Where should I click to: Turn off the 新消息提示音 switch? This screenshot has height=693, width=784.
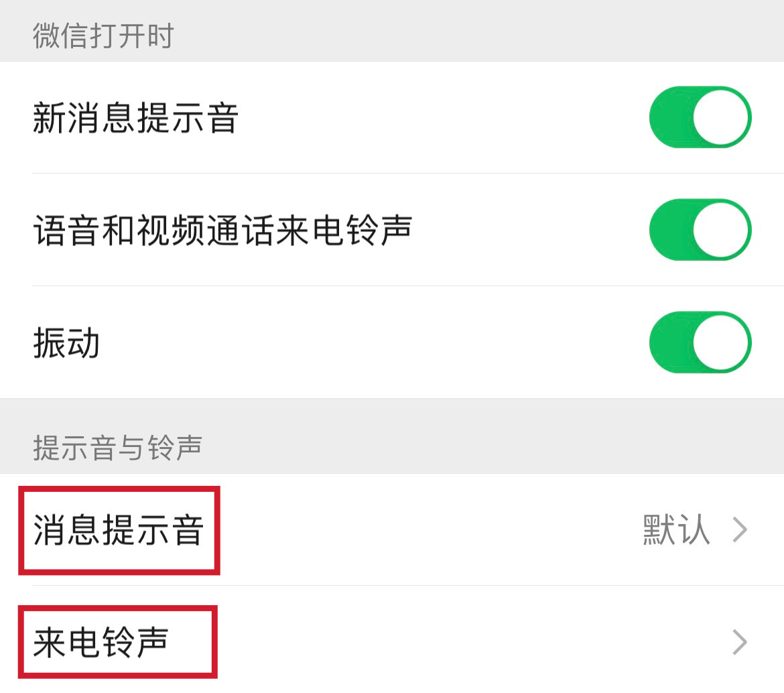[700, 117]
